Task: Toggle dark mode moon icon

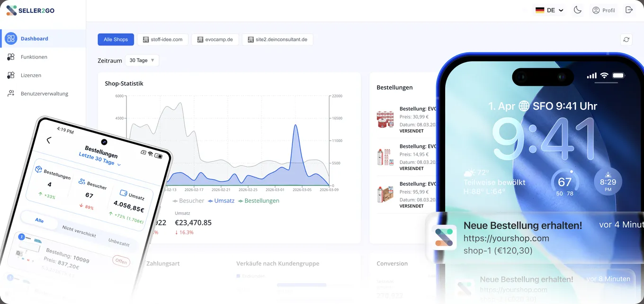Action: (x=578, y=10)
